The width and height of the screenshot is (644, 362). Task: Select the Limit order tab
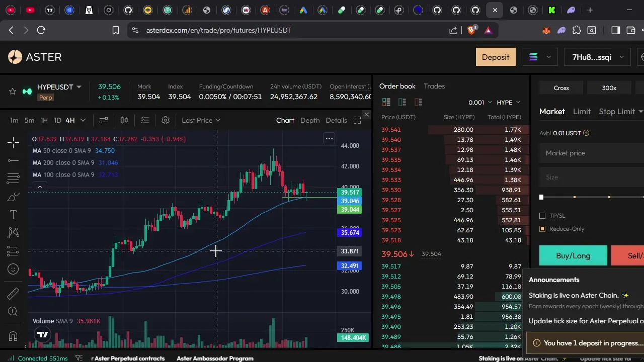(582, 111)
